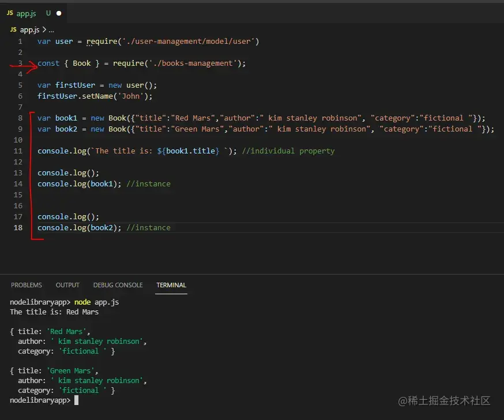Viewport: 504px width, 420px height.
Task: Click line number 8 in the gutter
Action: [20, 118]
